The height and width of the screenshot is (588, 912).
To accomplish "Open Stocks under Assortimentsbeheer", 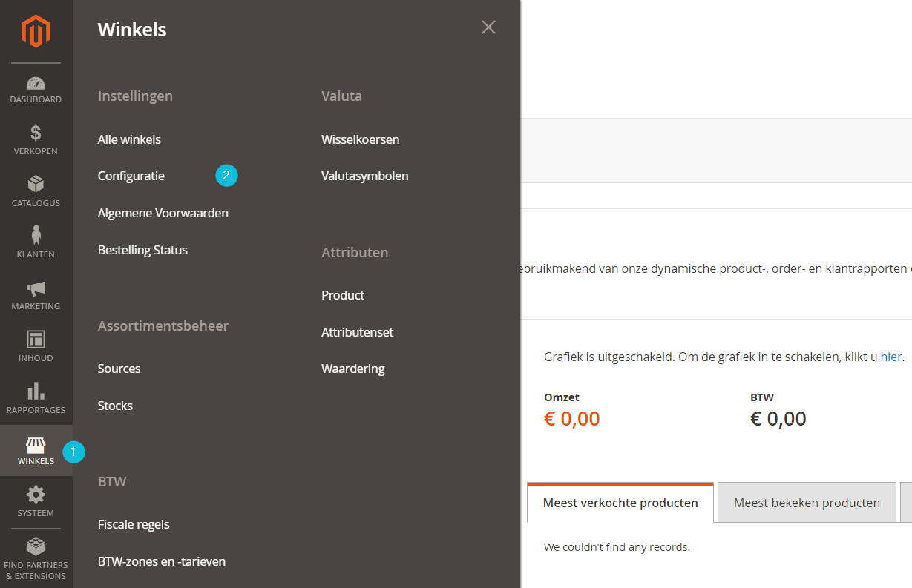I will (x=115, y=406).
